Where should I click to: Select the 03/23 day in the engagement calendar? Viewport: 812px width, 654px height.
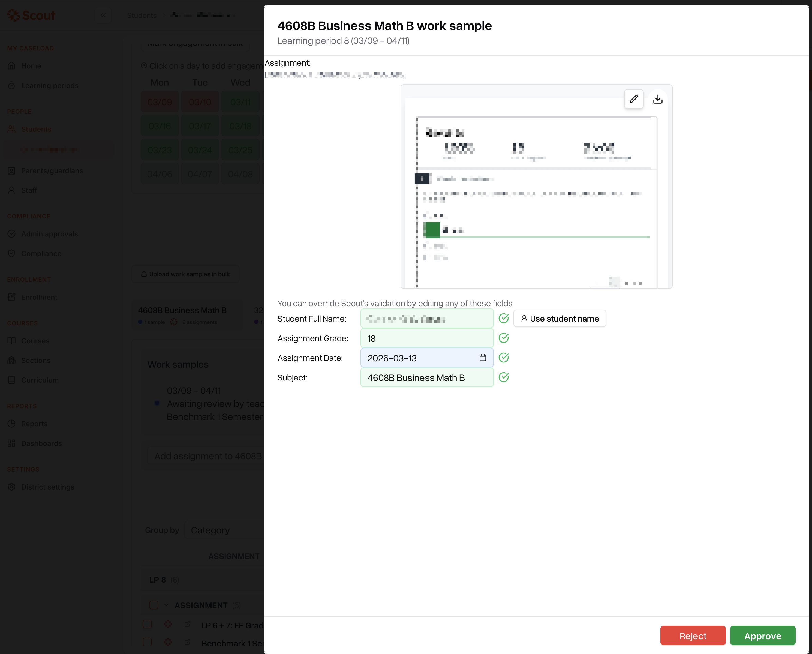[x=160, y=150]
